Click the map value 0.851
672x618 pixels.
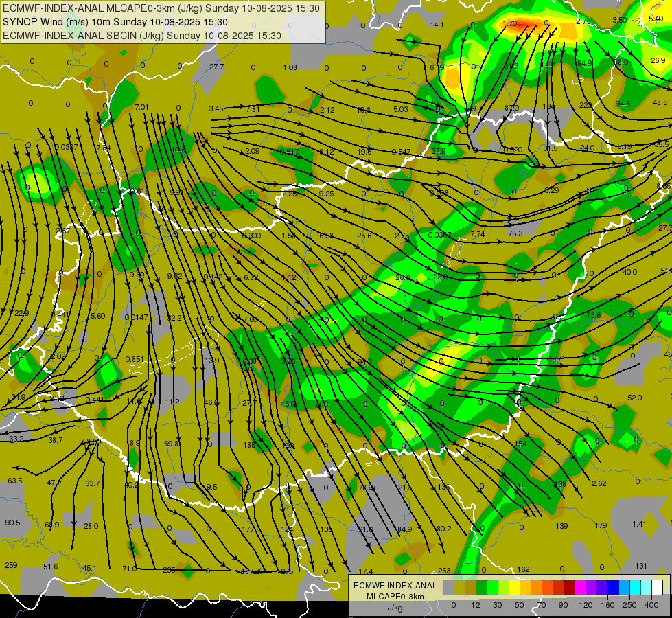point(135,359)
